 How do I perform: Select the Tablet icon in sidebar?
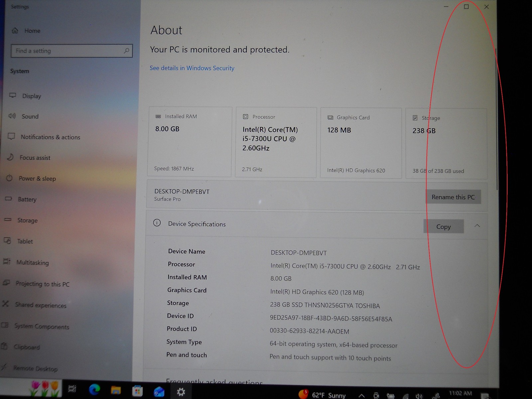(x=7, y=240)
